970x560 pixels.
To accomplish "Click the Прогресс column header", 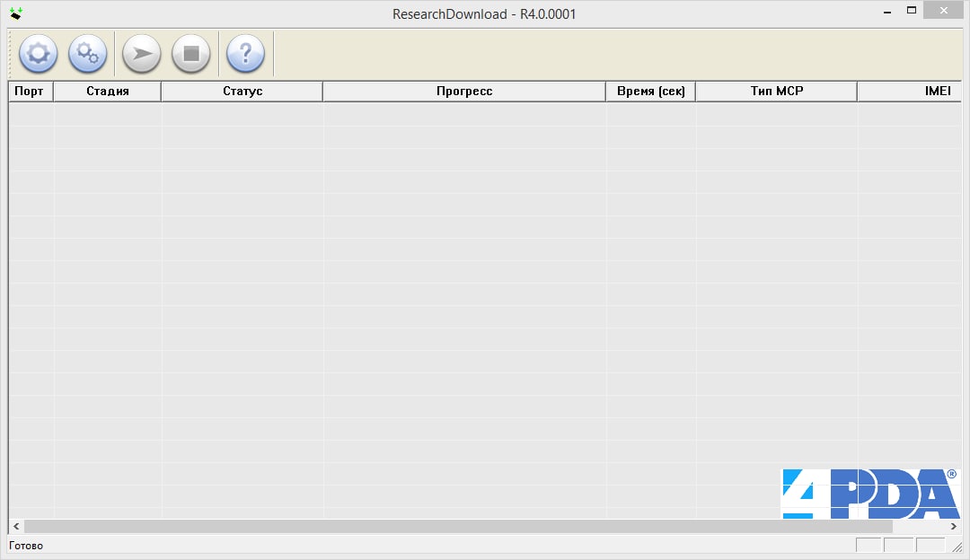I will pos(464,91).
